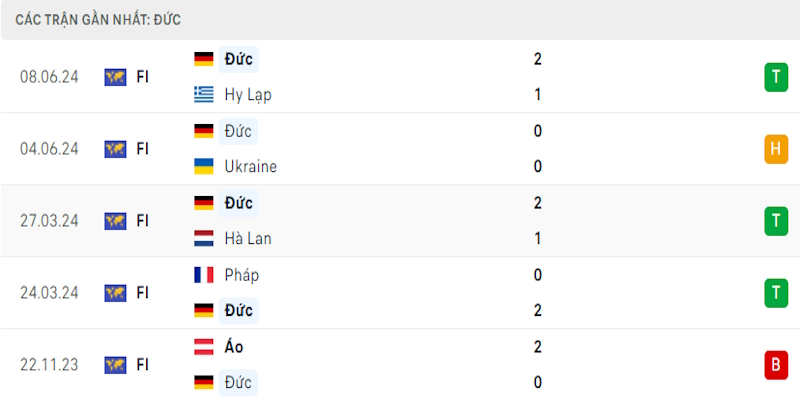The height and width of the screenshot is (400, 800).
Task: Click the competition icon beside 04.06.24
Action: 115,149
